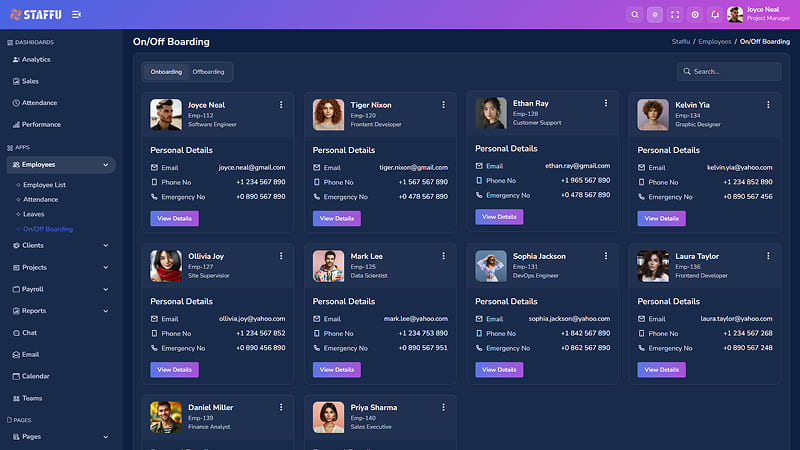Click Employees breadcrumb link

(714, 42)
